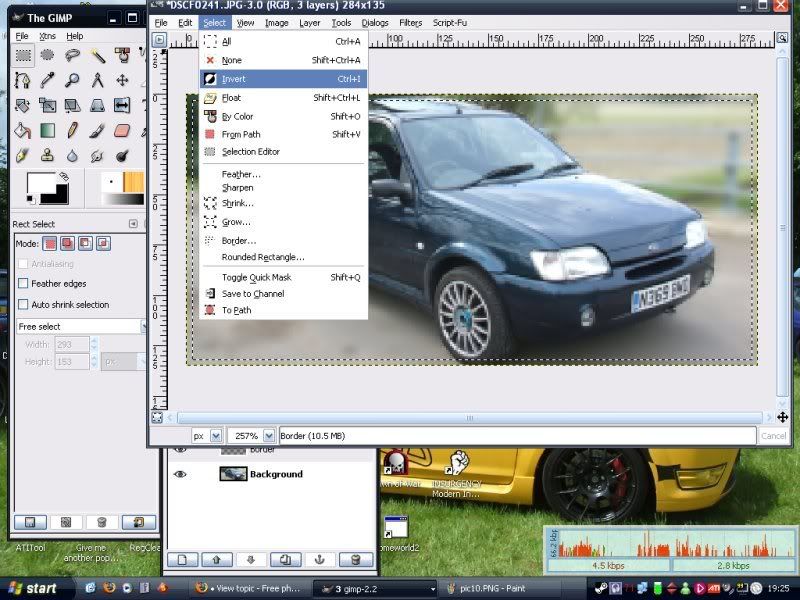This screenshot has width=800, height=600.
Task: Click the anchor layer button
Action: 319,560
